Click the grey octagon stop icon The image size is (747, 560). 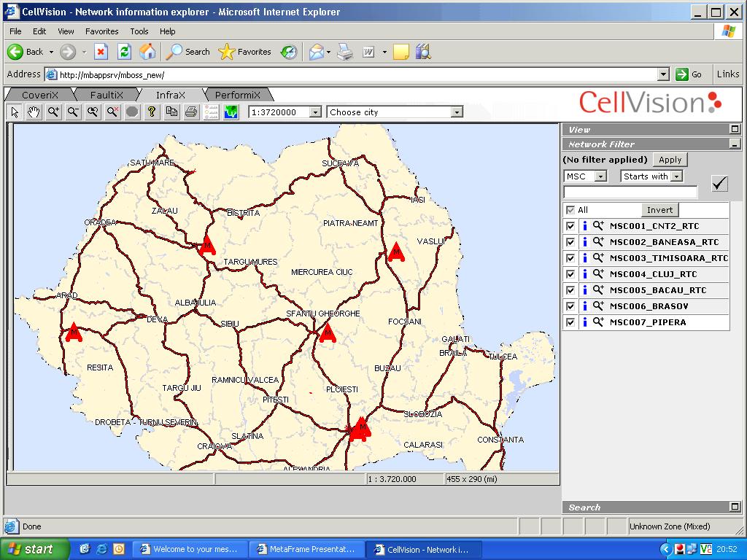(x=133, y=112)
